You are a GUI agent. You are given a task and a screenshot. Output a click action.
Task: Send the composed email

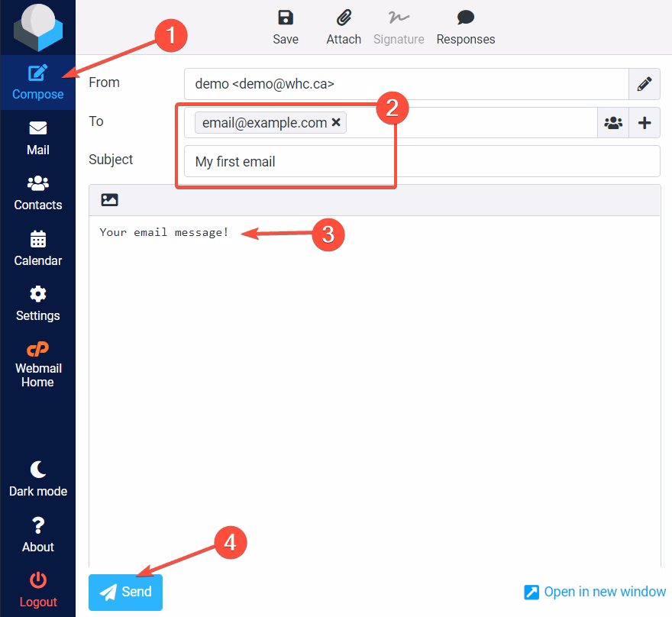tap(124, 592)
